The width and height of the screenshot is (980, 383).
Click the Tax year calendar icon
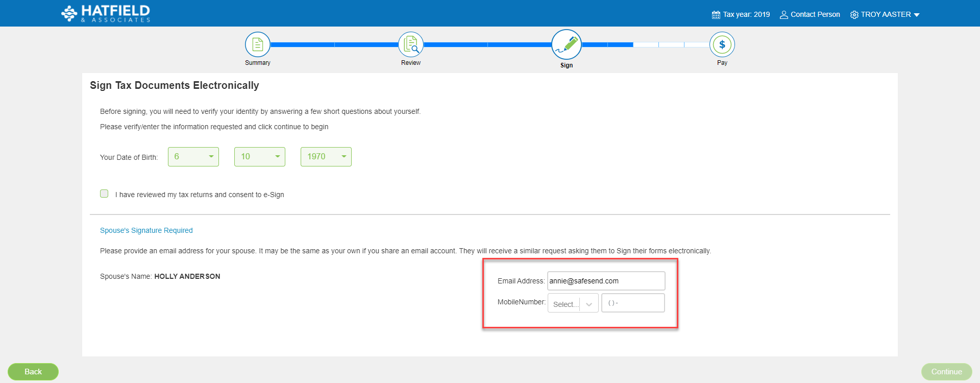pyautogui.click(x=716, y=15)
